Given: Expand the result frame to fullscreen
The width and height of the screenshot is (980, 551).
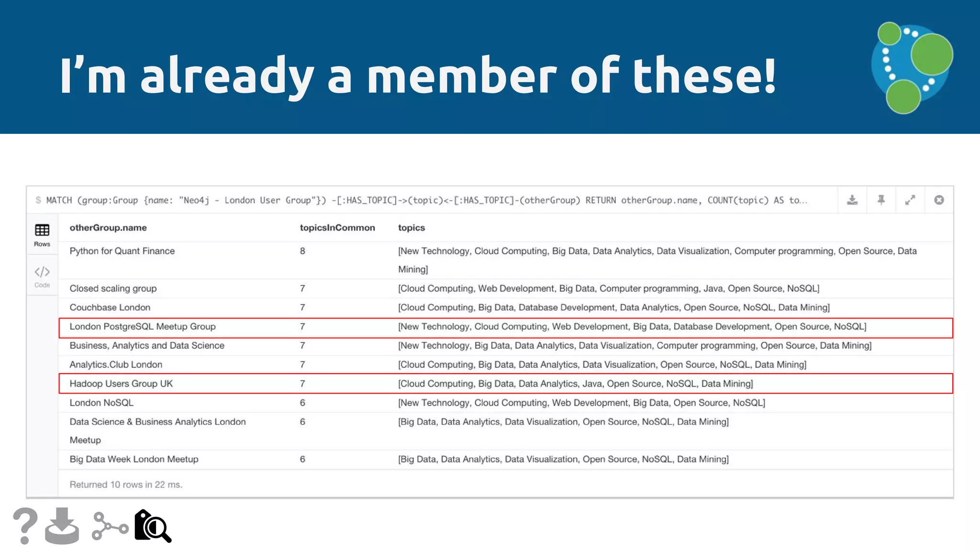Looking at the screenshot, I should [x=910, y=200].
